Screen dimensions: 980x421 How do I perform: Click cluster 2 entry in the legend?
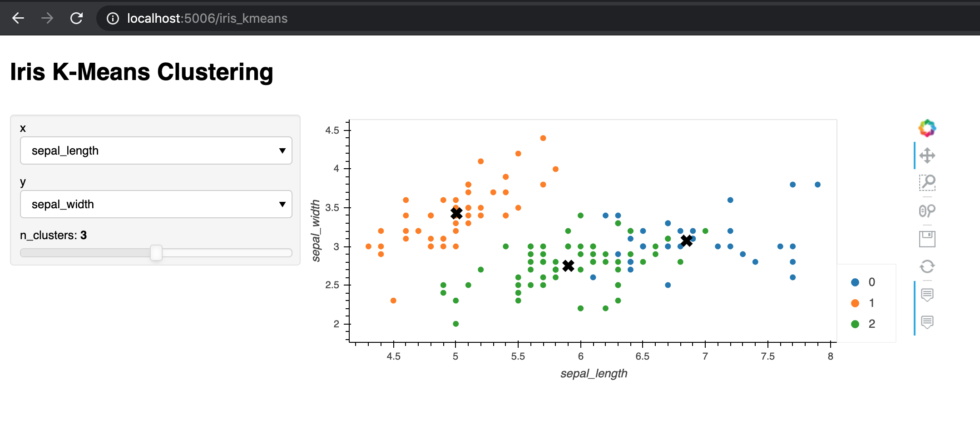pos(862,324)
